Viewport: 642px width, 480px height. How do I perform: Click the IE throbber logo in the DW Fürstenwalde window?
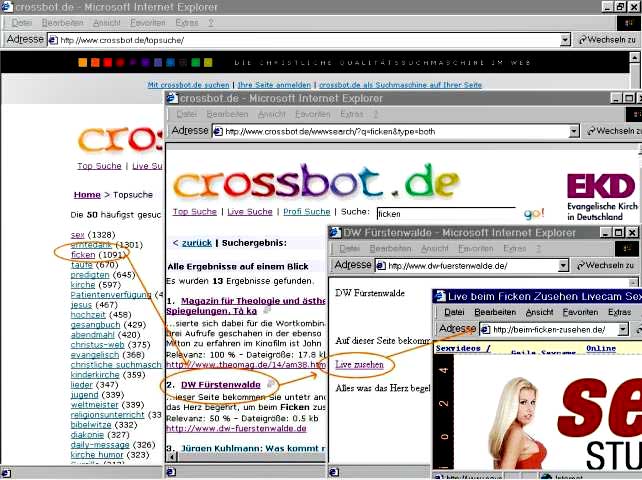pos(626,249)
